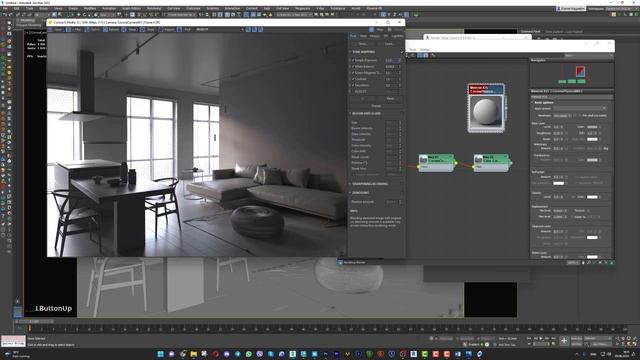Viewport: 640px width, 360px height.
Task: Click go to end frame button
Action: [553, 338]
